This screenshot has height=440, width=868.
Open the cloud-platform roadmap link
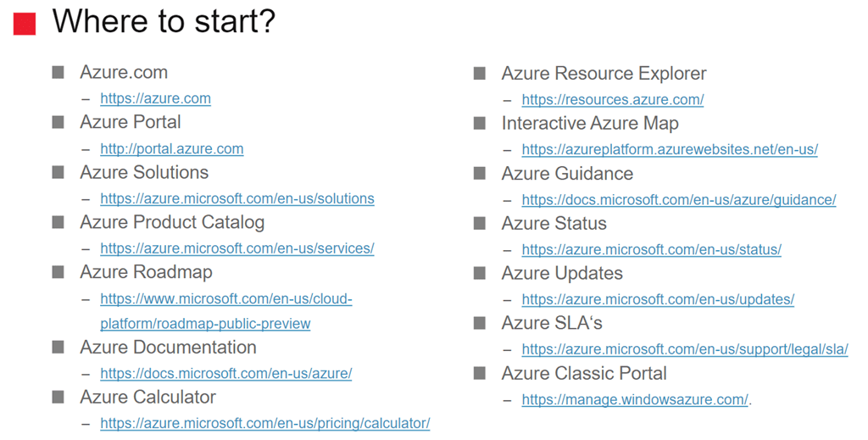click(x=225, y=299)
